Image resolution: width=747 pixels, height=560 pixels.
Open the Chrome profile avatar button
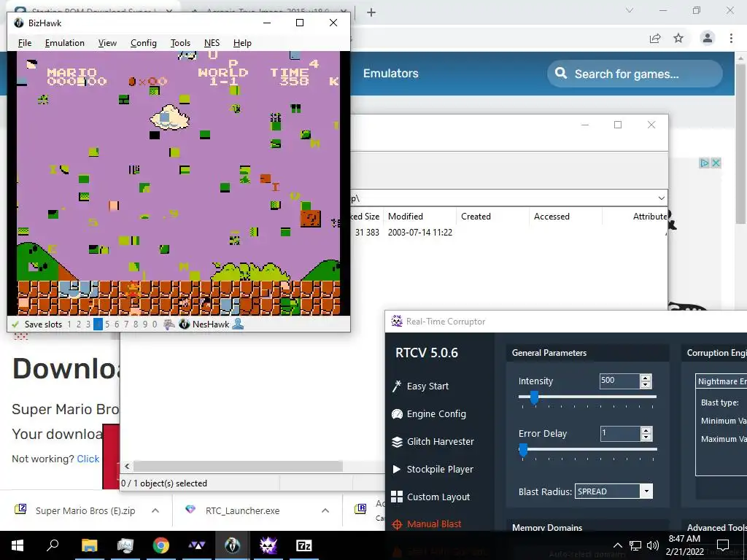(708, 38)
